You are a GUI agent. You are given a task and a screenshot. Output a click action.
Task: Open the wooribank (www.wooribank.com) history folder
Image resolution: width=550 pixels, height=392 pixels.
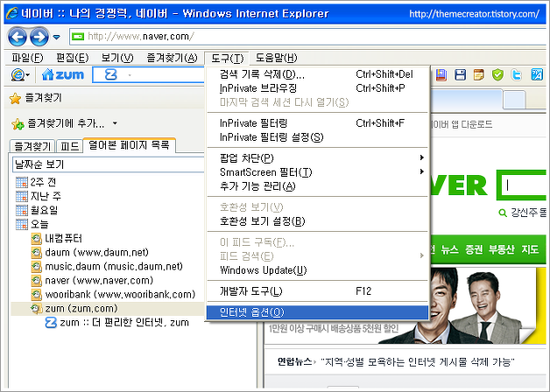point(113,295)
